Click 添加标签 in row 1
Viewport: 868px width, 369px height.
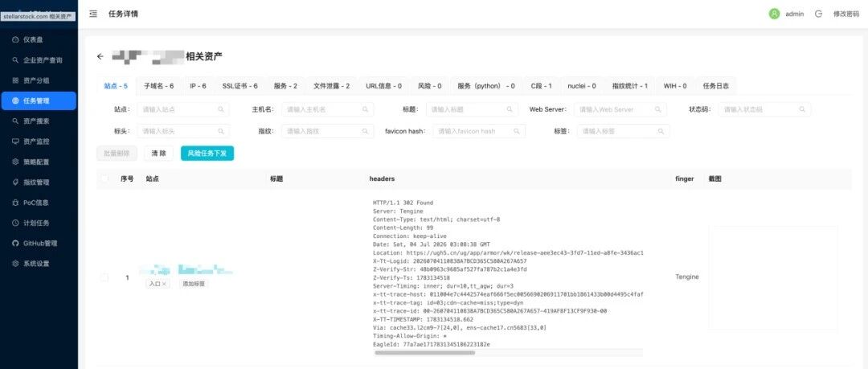194,284
